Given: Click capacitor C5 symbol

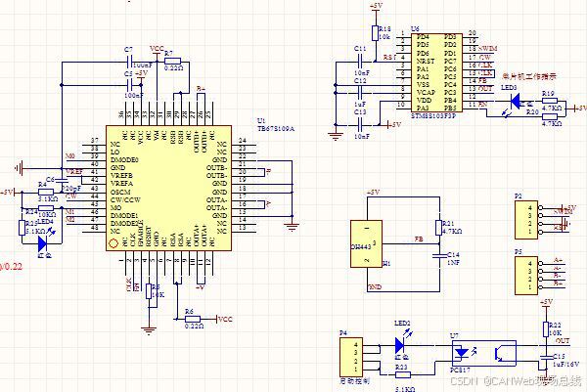Looking at the screenshot, I should click(130, 85).
